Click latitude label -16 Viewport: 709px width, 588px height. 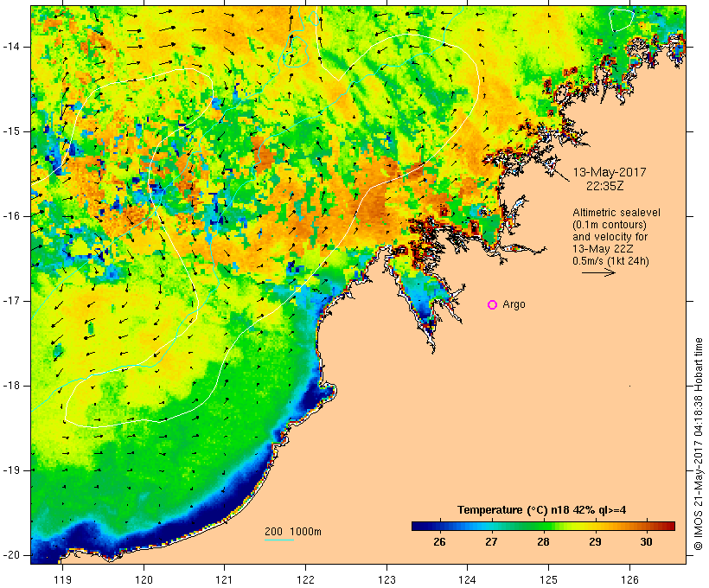pyautogui.click(x=10, y=216)
